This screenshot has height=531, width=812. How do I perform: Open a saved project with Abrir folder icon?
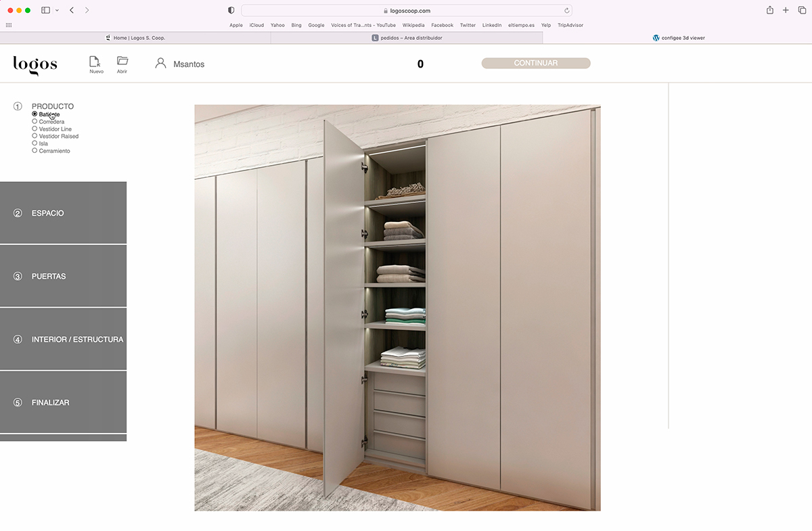[122, 61]
